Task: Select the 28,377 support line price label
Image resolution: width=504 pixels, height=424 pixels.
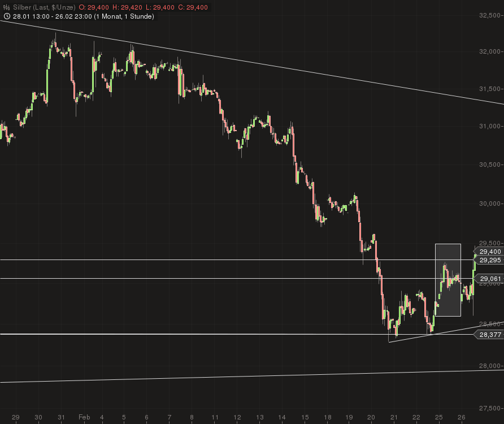Action: tap(489, 335)
